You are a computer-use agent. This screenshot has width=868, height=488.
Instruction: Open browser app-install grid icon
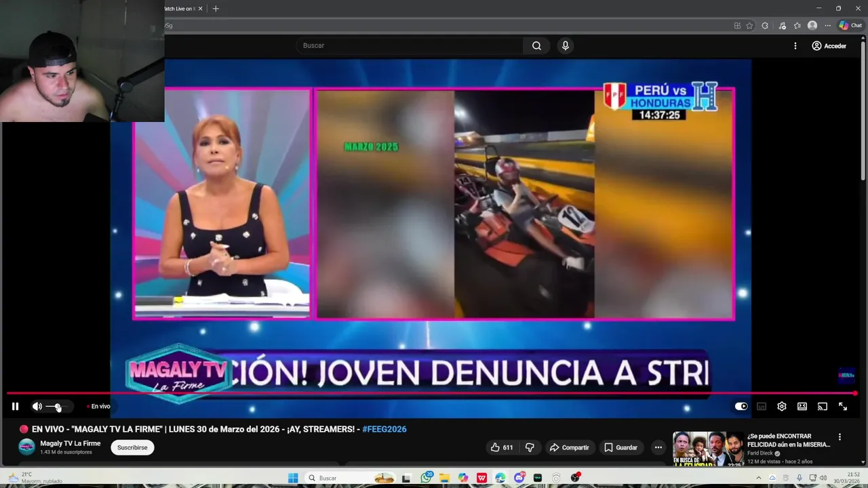pos(737,26)
